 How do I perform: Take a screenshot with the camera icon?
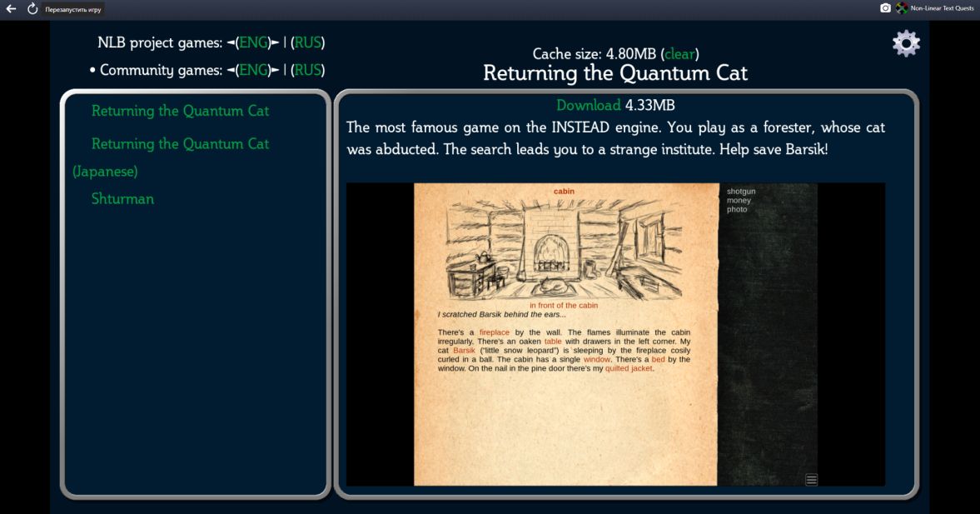885,8
